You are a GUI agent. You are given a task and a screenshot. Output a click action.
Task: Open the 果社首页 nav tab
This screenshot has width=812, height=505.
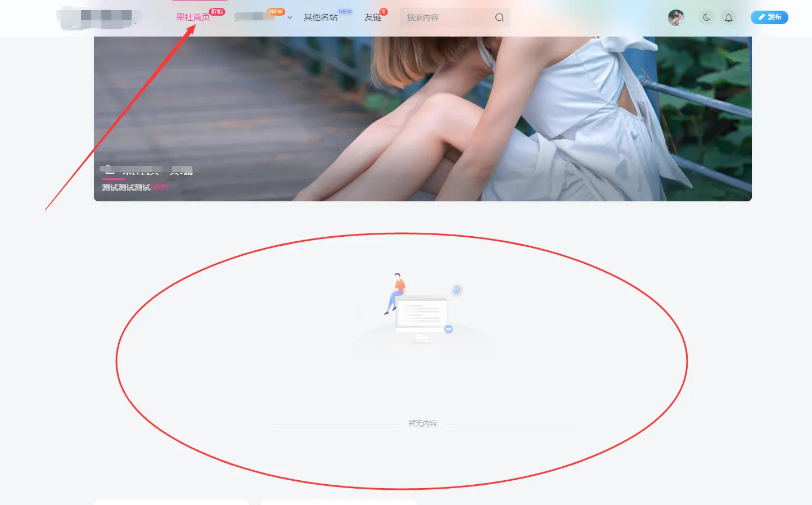(193, 17)
